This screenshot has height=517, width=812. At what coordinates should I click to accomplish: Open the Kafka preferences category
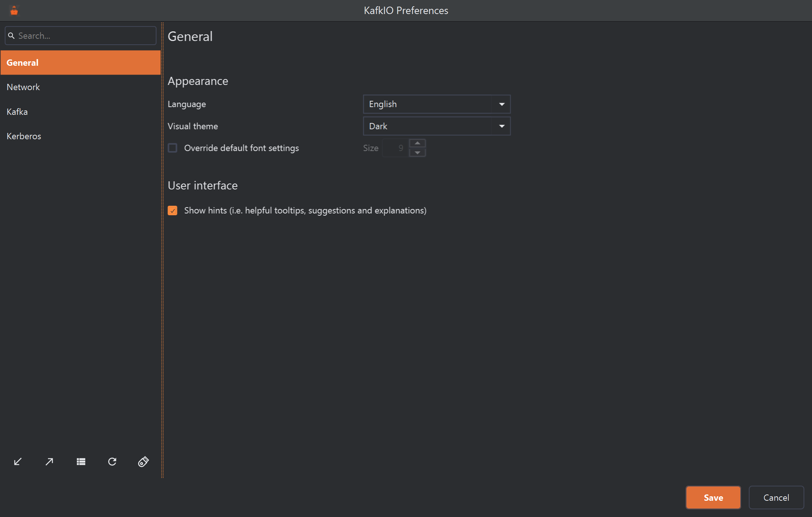[80, 112]
